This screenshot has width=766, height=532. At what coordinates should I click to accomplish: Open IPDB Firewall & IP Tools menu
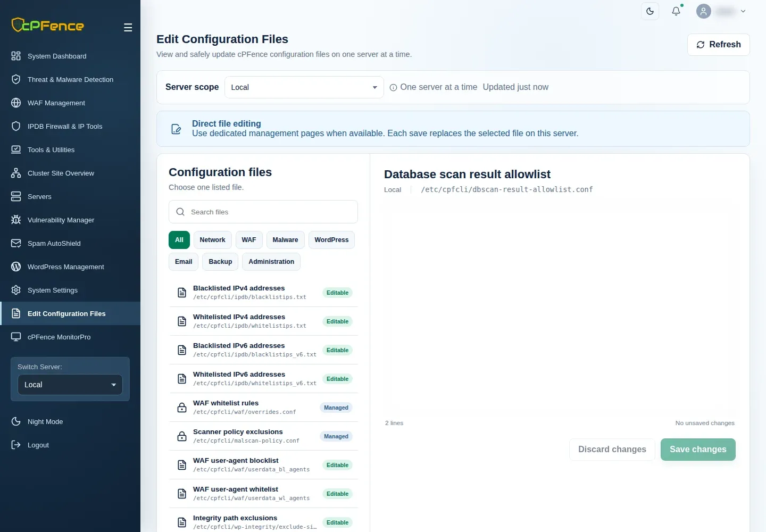[x=70, y=126]
